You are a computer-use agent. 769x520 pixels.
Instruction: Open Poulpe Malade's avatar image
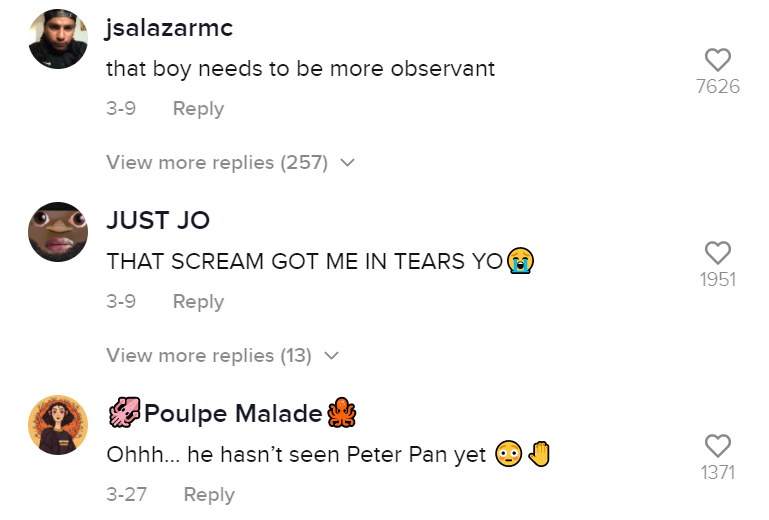(58, 425)
